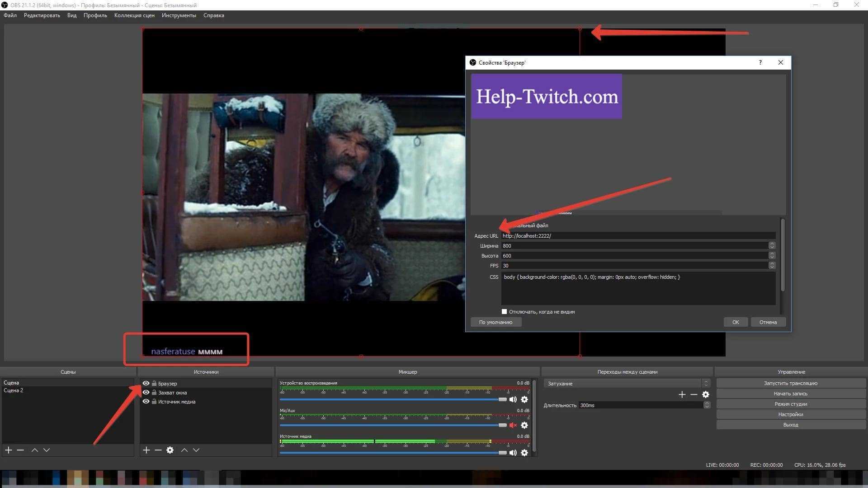
Task: Move scene down with arrow icon
Action: 47,450
